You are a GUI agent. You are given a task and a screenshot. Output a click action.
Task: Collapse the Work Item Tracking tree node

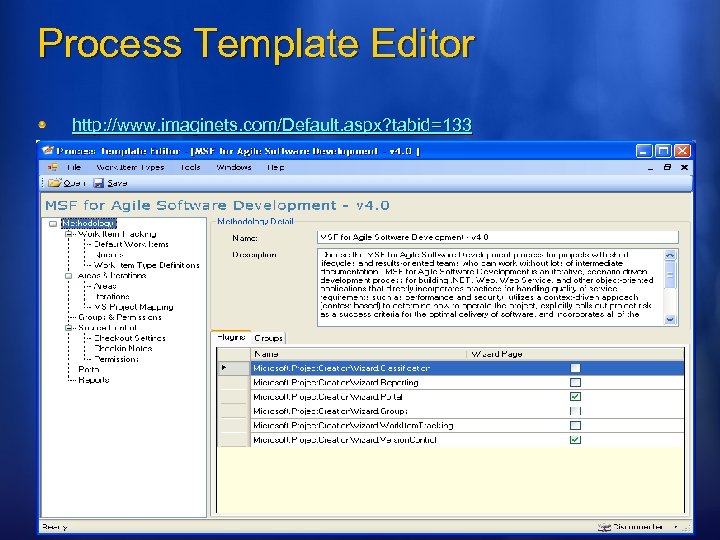pyautogui.click(x=68, y=234)
